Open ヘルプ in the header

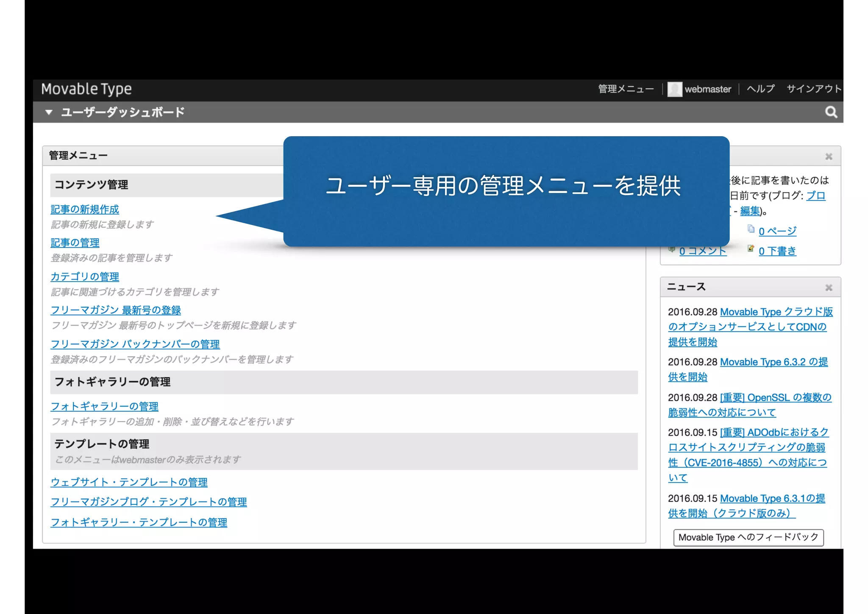761,89
